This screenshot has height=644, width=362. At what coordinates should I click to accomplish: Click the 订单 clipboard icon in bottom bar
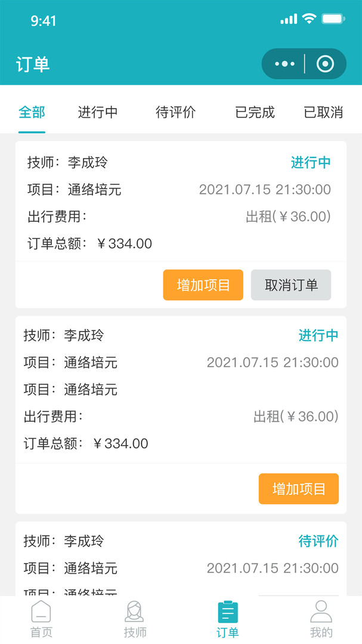(x=227, y=618)
